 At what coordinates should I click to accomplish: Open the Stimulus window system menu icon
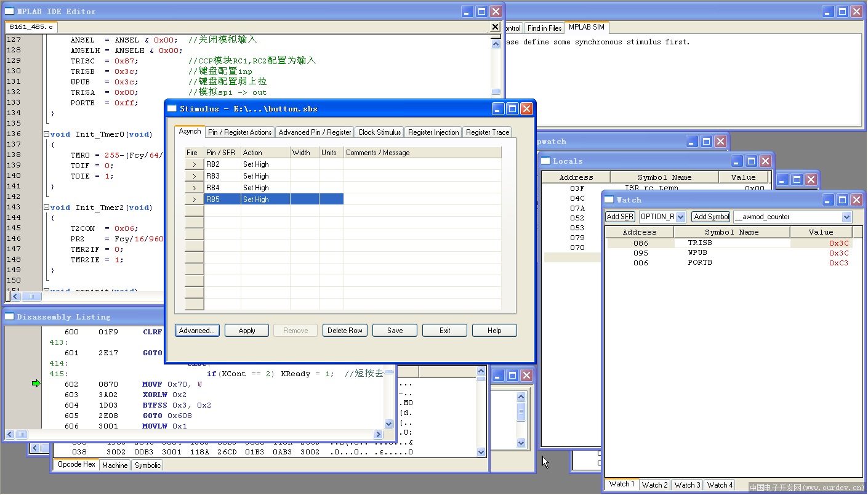(172, 109)
